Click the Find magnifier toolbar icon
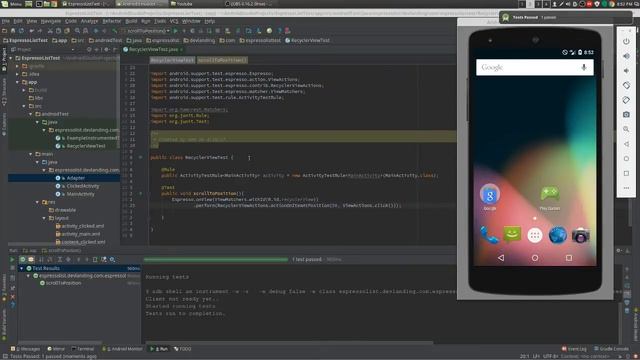 point(77,31)
